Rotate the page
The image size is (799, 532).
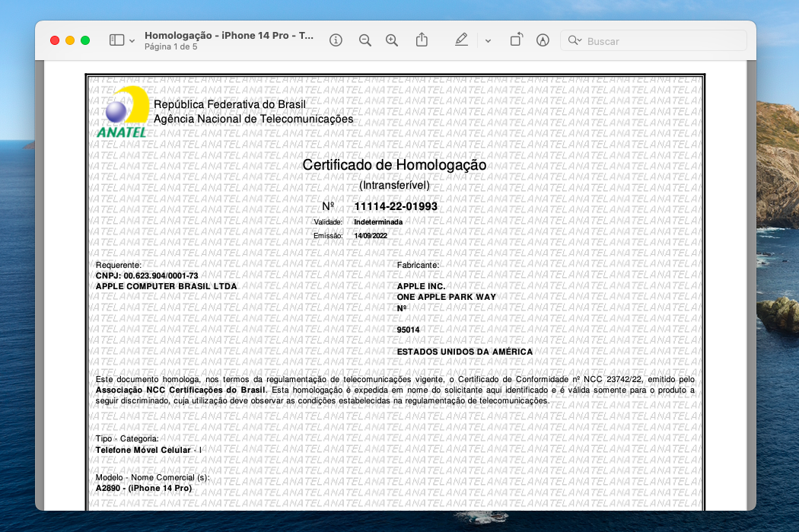click(x=516, y=40)
